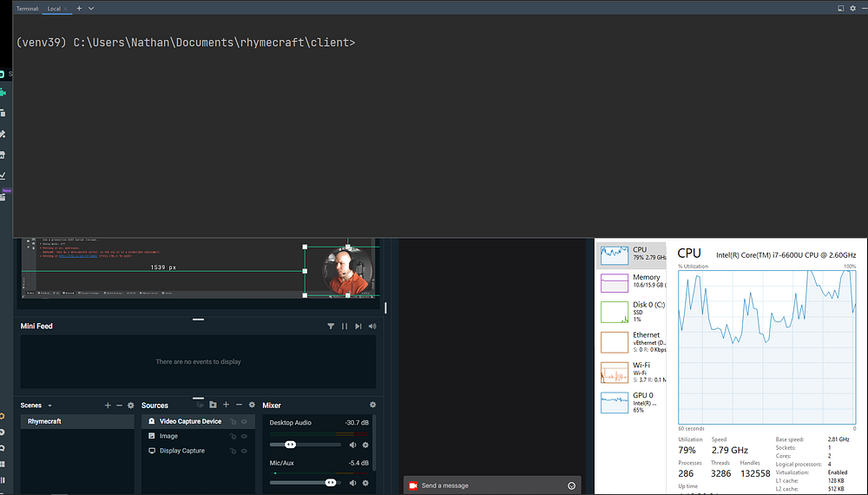Click the 3286 threads value
The image size is (868, 495).
pyautogui.click(x=720, y=474)
